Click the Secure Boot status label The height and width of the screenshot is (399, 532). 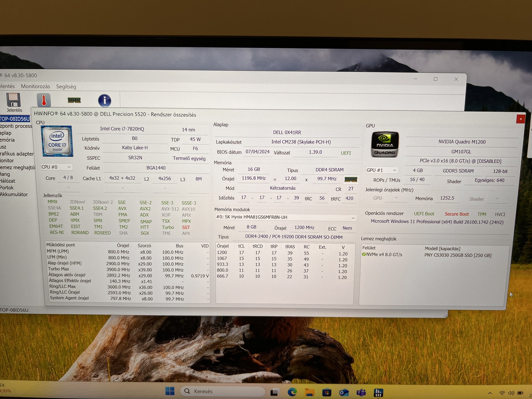tap(457, 214)
